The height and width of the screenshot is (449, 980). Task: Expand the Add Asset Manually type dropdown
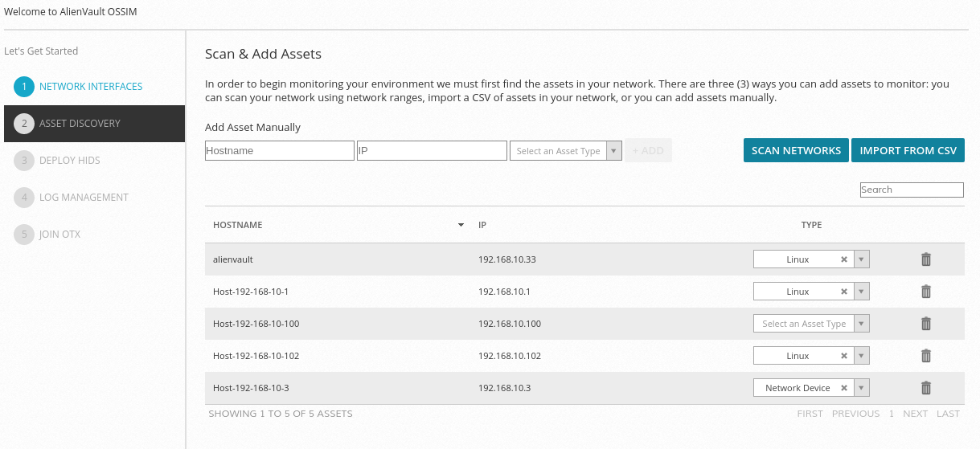(613, 151)
